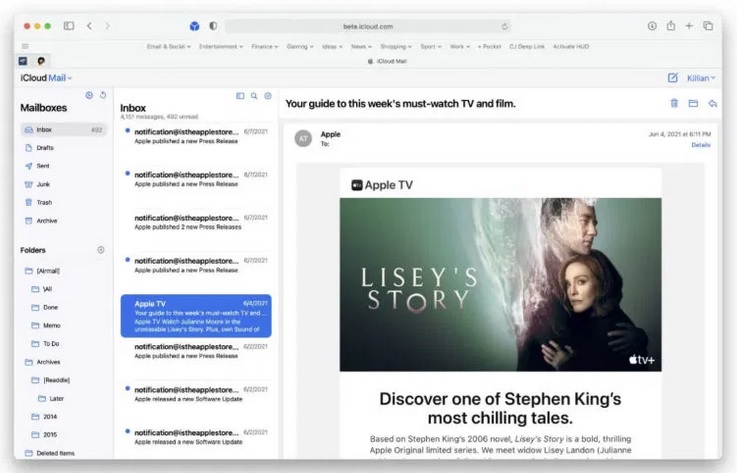
Task: Click the bookmarks bar list icon
Action: pyautogui.click(x=25, y=46)
